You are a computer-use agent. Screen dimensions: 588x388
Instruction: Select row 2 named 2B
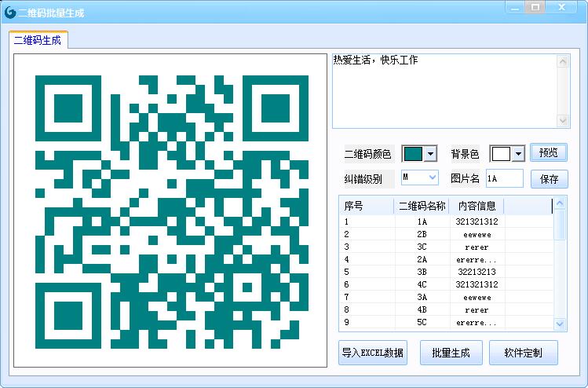[x=446, y=234]
